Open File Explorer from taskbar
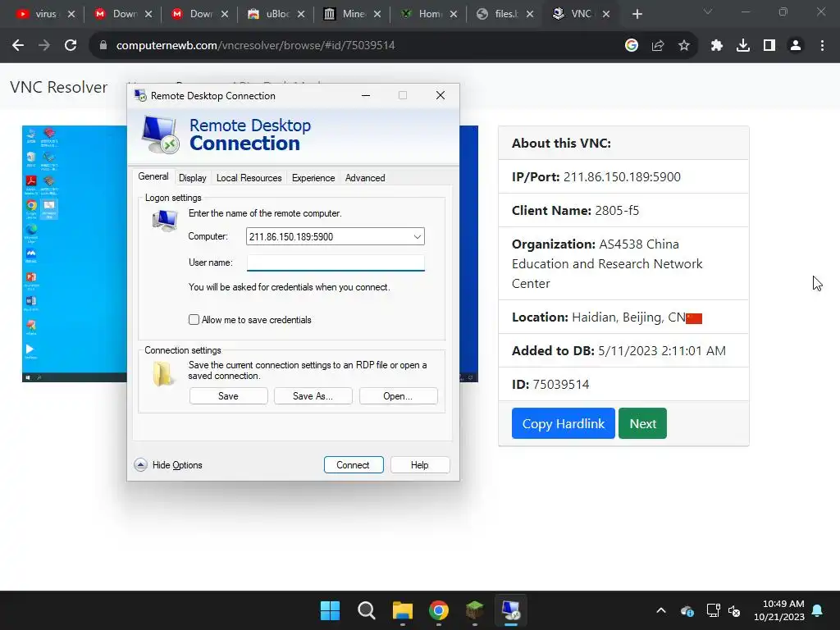This screenshot has width=840, height=630. pyautogui.click(x=402, y=610)
